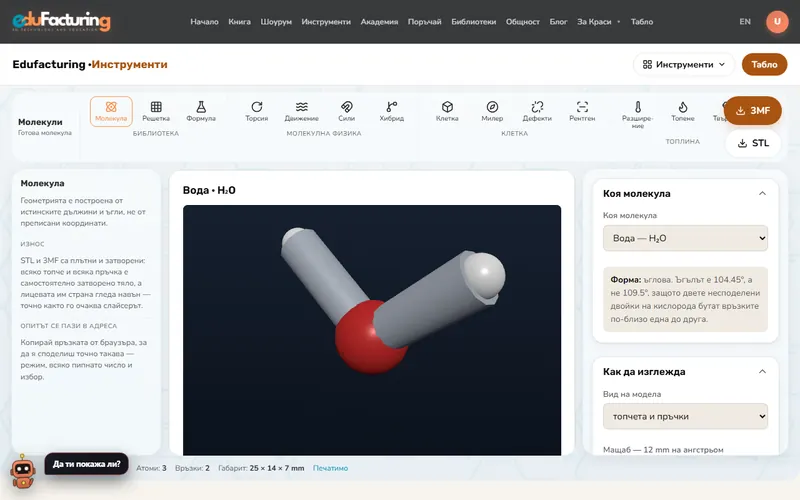Image resolution: width=800 pixels, height=500 pixels.
Task: Switch language to EN
Action: [745, 21]
